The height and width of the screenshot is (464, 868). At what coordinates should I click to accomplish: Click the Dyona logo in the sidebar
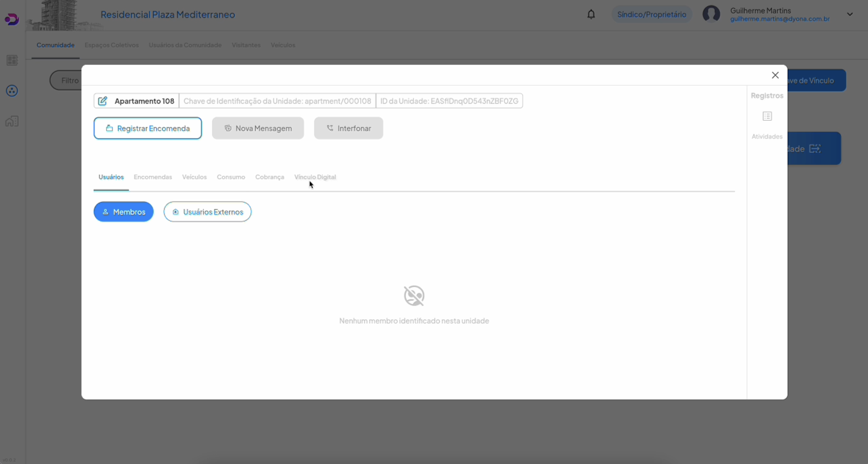pos(12,19)
